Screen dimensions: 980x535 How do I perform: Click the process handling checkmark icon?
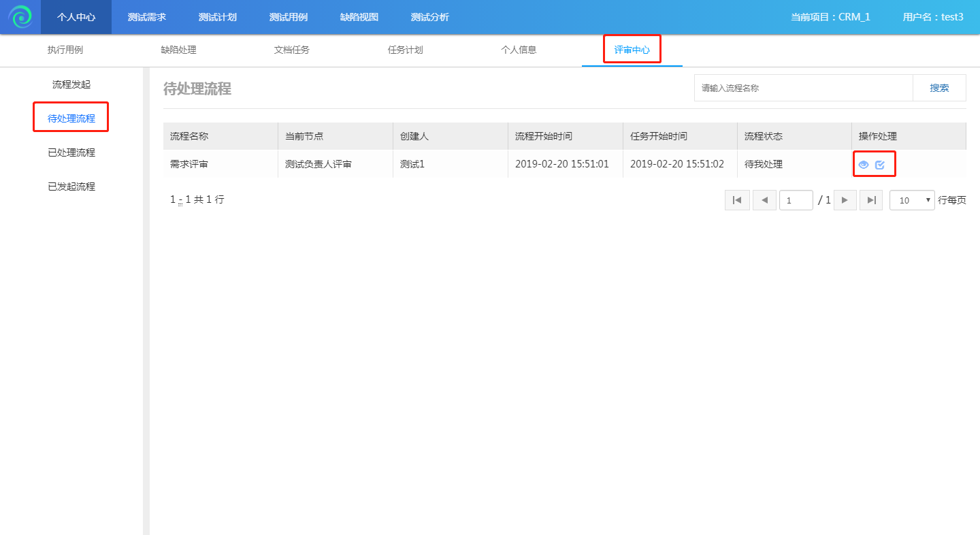[880, 165]
